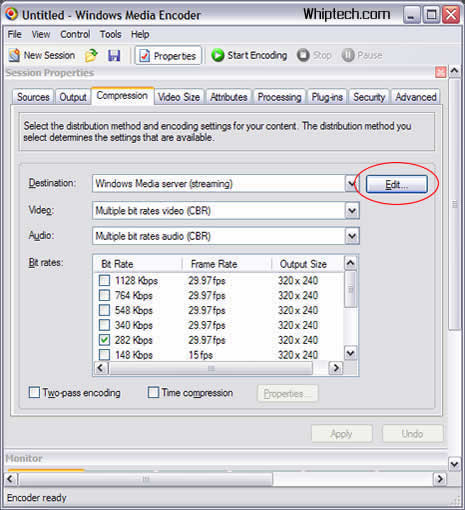
Task: Open the Control menu
Action: [75, 34]
